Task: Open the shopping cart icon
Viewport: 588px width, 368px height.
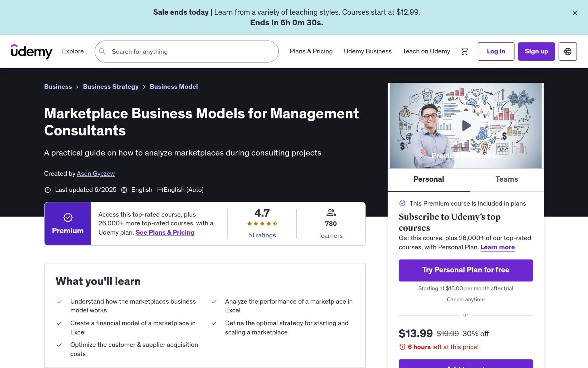Action: (x=464, y=51)
